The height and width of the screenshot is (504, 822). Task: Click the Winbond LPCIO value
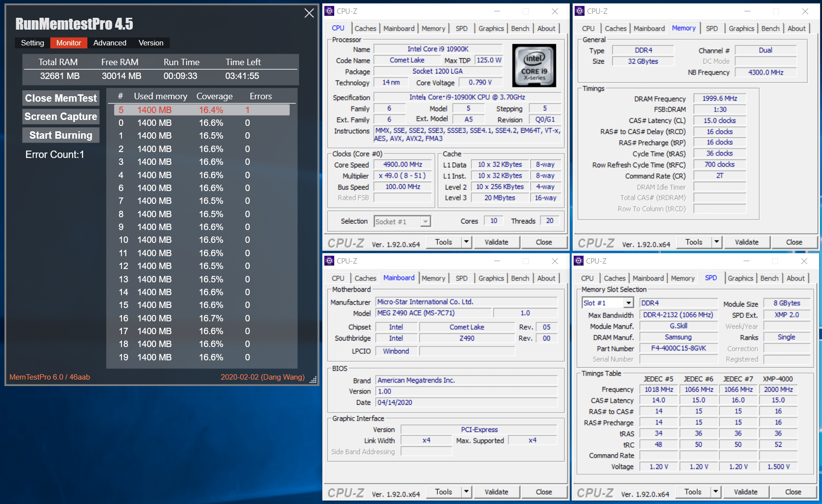[x=396, y=351]
